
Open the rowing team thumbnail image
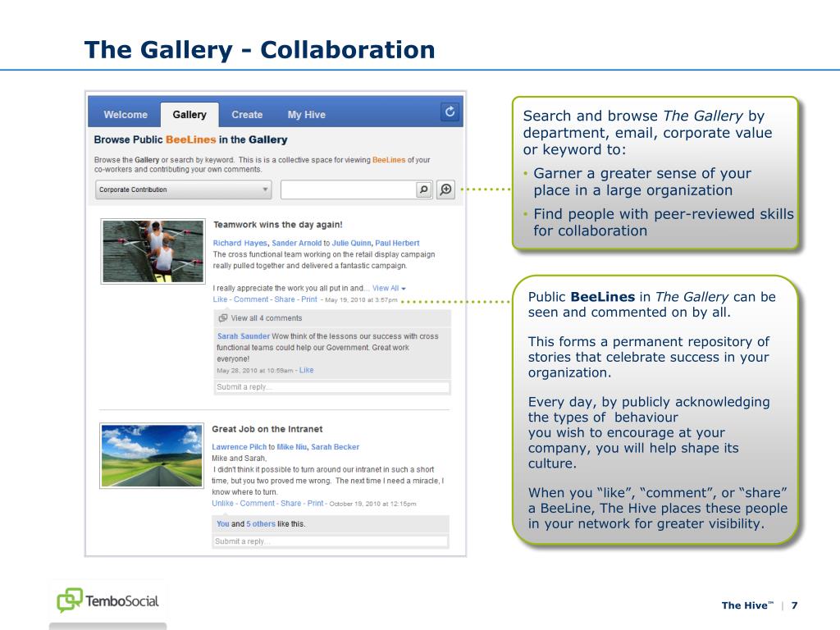(x=153, y=251)
